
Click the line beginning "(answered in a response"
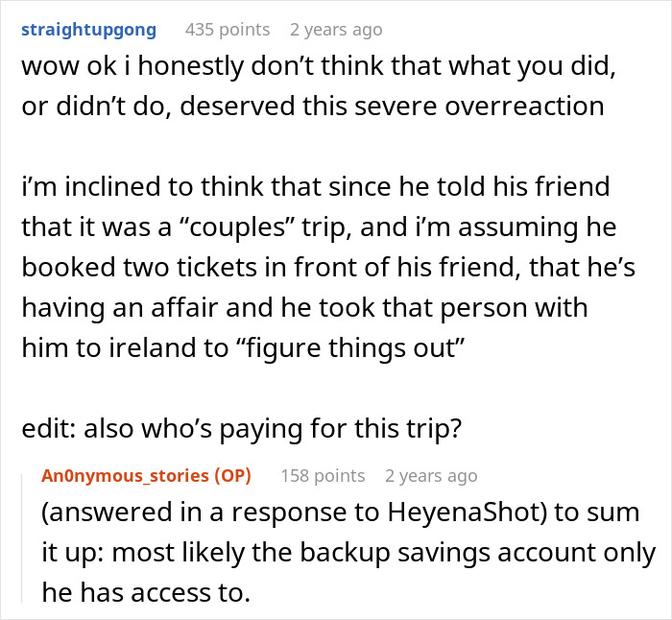click(340, 513)
